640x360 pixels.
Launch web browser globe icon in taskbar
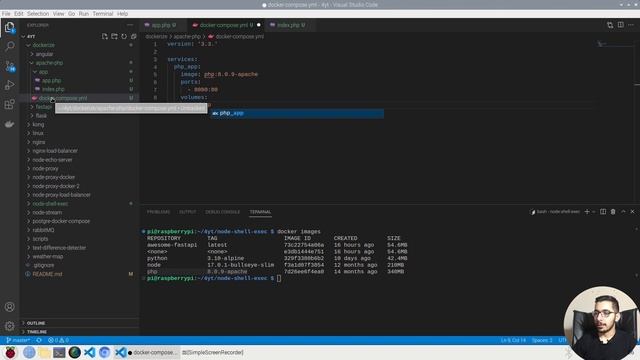(x=29, y=352)
